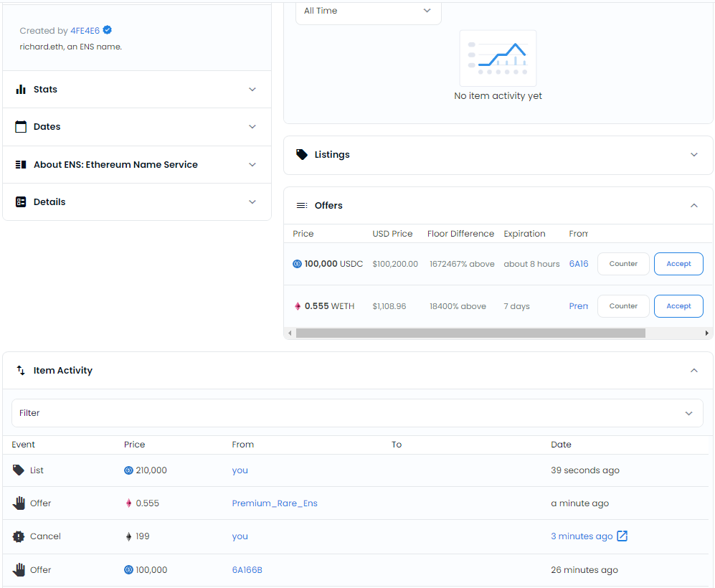This screenshot has width=715, height=588.
Task: Click the List event tag icon
Action: [18, 470]
